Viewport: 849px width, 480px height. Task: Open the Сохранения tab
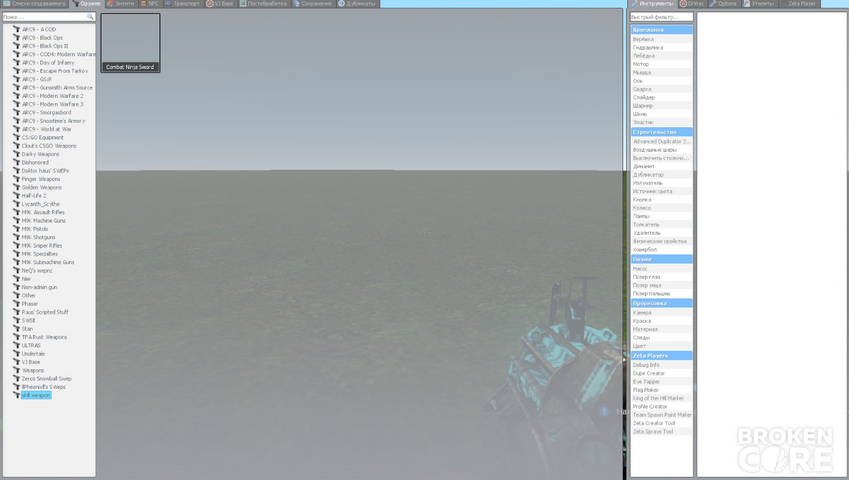[313, 4]
